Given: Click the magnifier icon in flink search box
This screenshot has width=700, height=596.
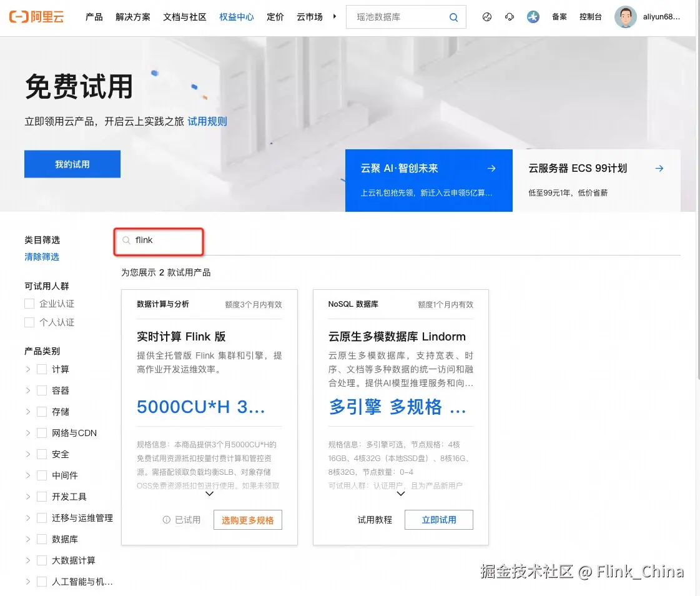Looking at the screenshot, I should 126,241.
